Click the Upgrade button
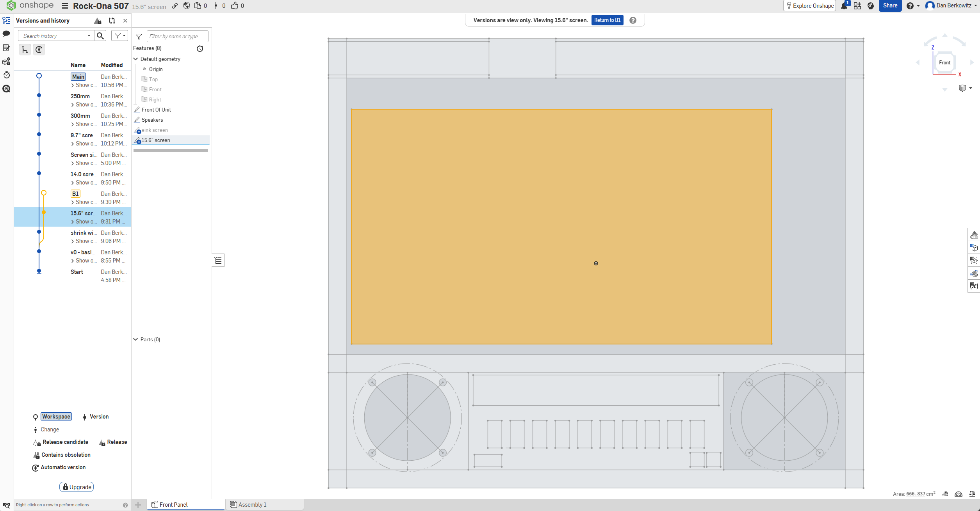 coord(77,487)
